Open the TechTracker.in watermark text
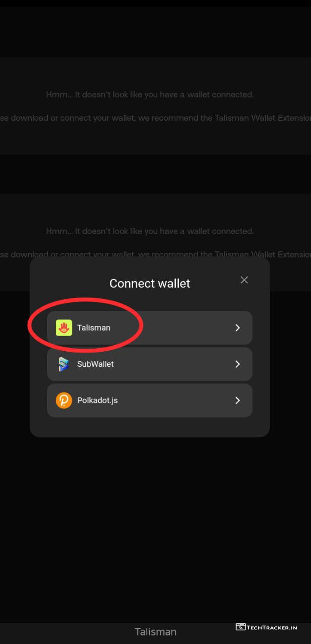The width and height of the screenshot is (311, 644). click(272, 627)
